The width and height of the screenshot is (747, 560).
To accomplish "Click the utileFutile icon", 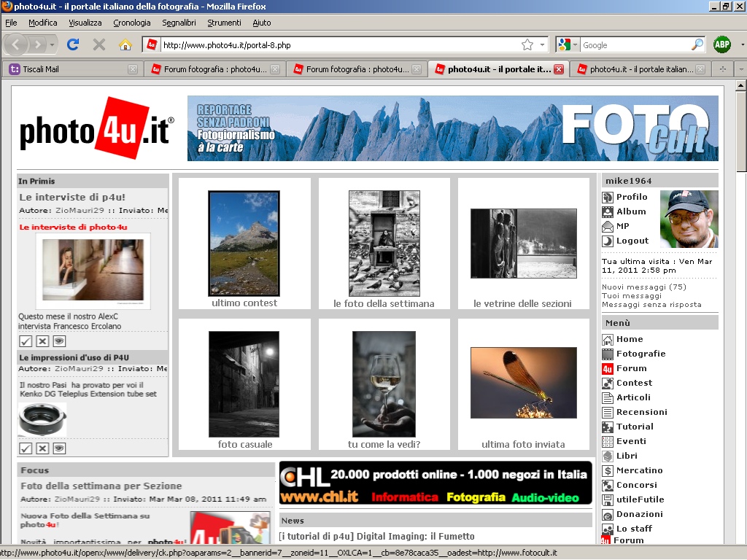I will (608, 500).
